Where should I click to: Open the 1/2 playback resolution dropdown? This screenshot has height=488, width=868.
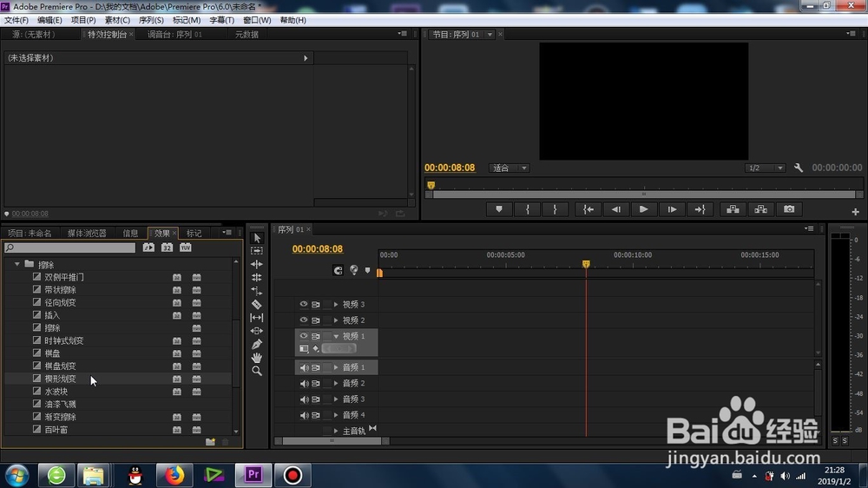[x=765, y=168]
